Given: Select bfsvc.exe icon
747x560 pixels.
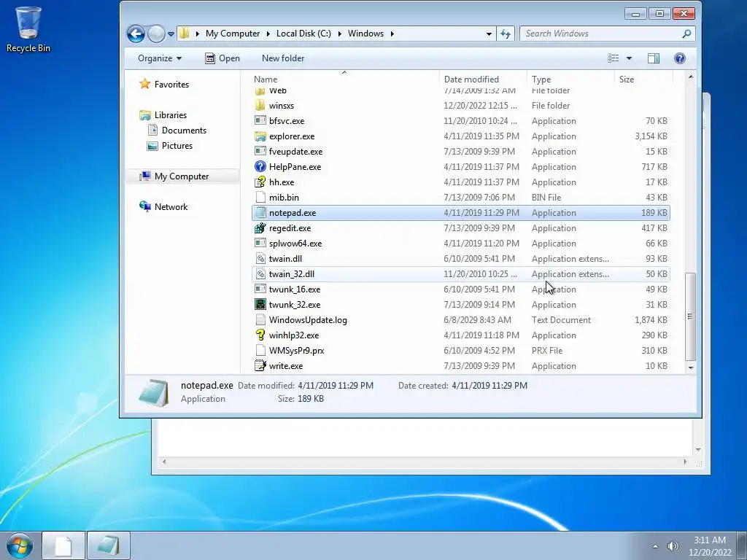Looking at the screenshot, I should (260, 120).
